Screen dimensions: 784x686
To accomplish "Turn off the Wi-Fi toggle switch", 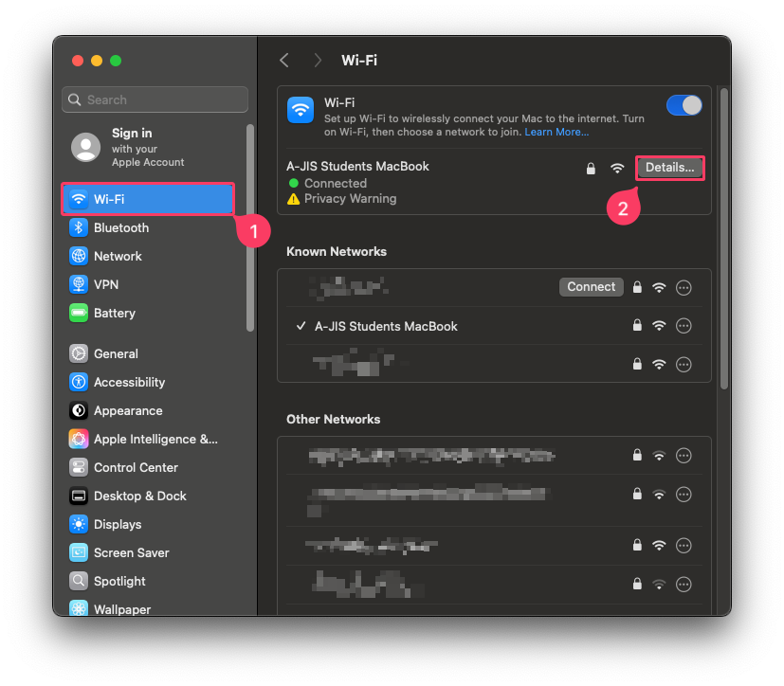I will tap(684, 105).
